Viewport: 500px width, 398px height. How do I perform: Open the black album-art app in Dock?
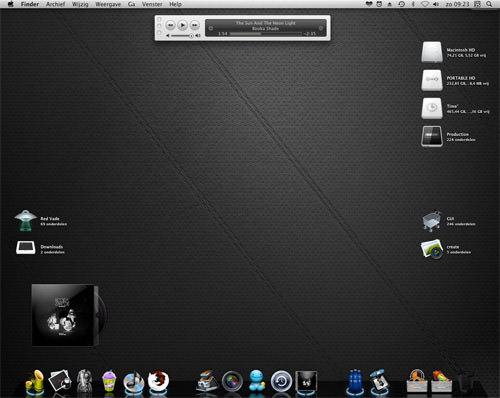[x=306, y=381]
